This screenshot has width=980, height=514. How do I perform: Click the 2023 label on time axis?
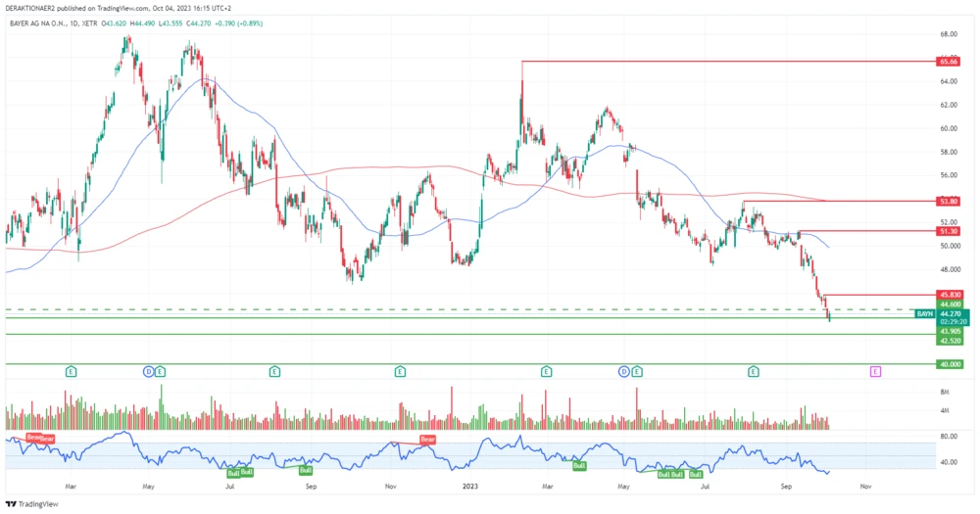(x=472, y=485)
